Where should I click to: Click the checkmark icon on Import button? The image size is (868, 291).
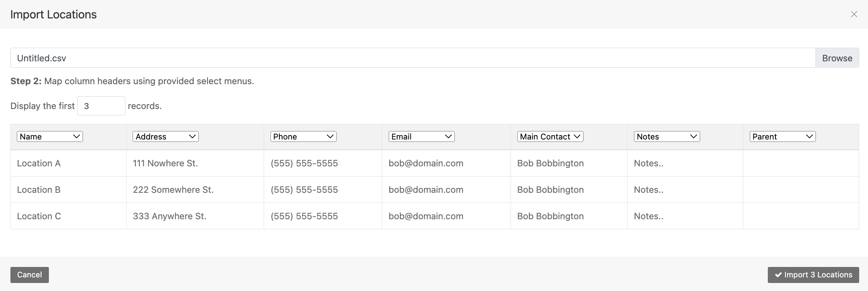click(778, 275)
